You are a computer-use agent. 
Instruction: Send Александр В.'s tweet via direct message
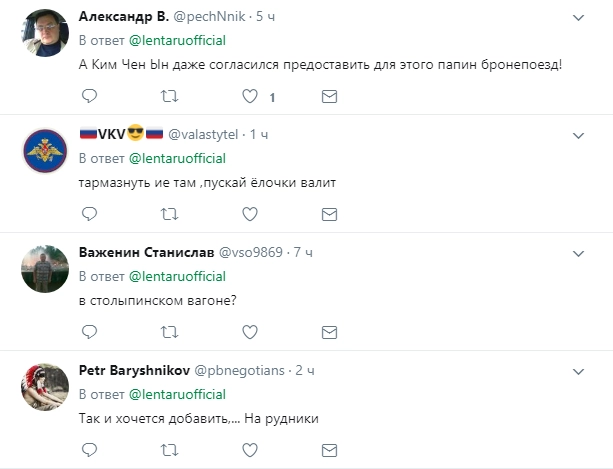tap(329, 96)
